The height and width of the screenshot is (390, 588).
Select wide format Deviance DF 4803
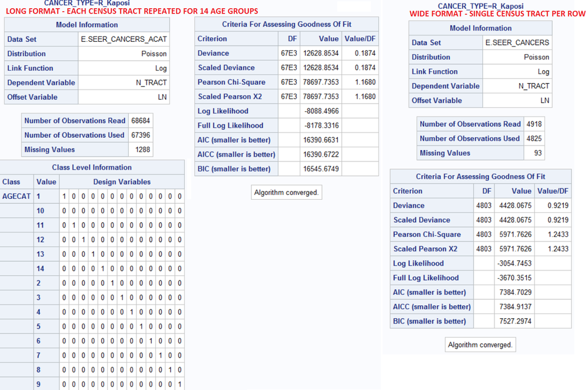pyautogui.click(x=484, y=206)
